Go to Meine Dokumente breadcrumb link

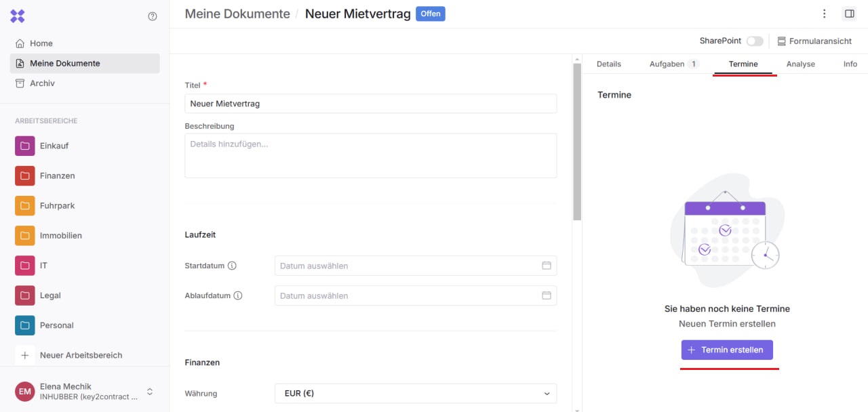click(237, 14)
